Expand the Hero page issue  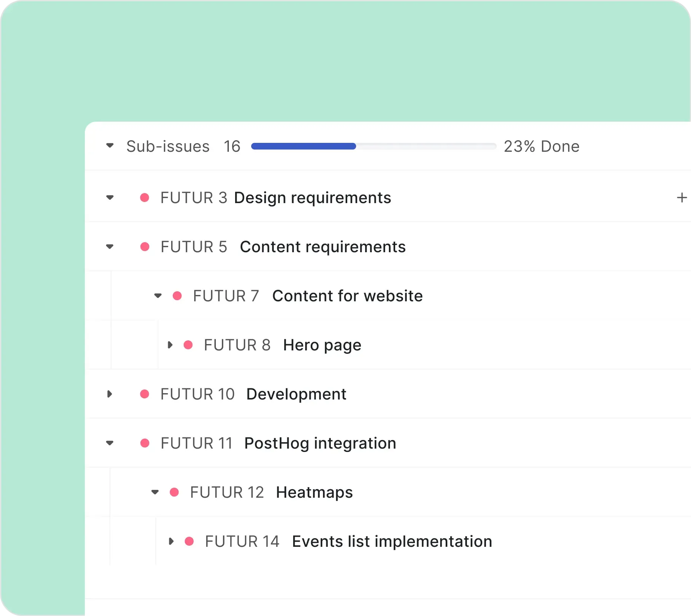(x=170, y=345)
